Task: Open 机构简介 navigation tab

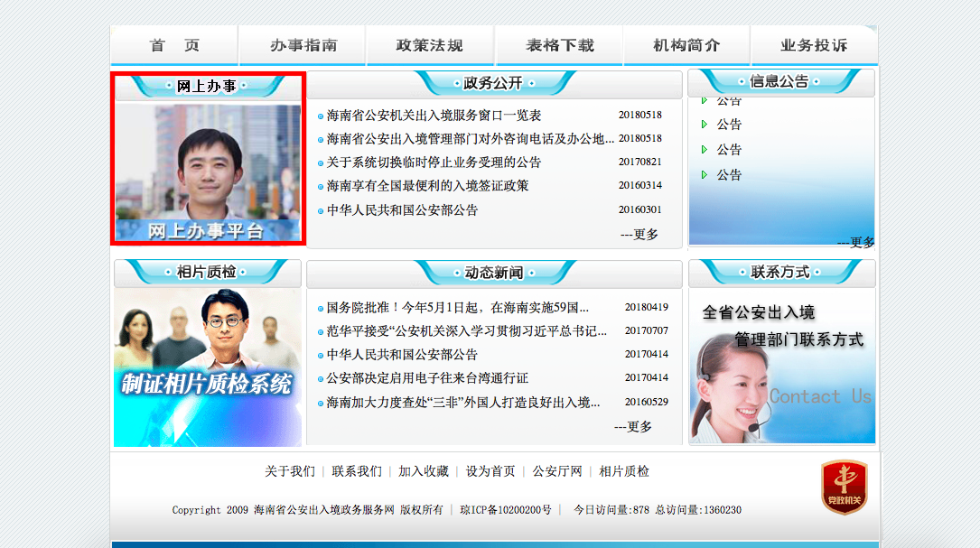Action: 686,45
